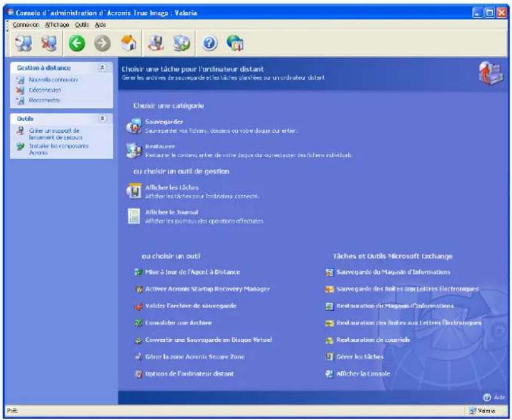The width and height of the screenshot is (512, 420).
Task: Click the rescue media builder toolbar icon
Action: point(156,43)
